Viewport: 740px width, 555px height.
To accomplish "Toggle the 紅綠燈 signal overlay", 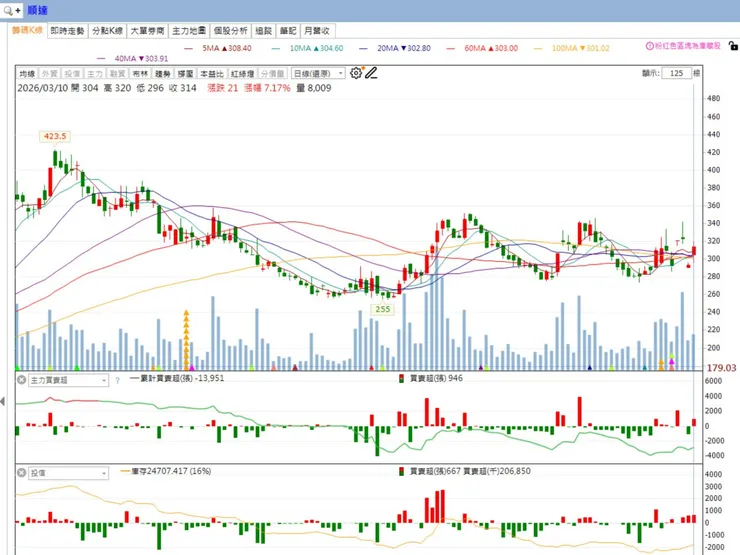I will [x=243, y=74].
